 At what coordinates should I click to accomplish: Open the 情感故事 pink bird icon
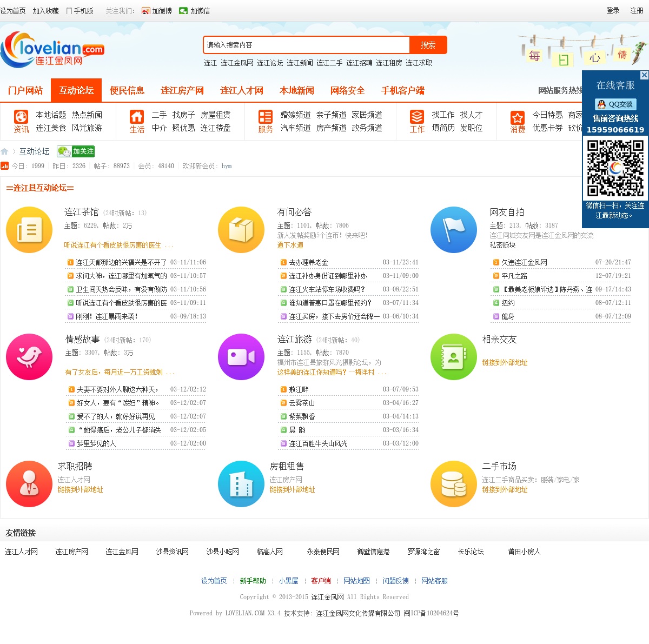click(29, 357)
